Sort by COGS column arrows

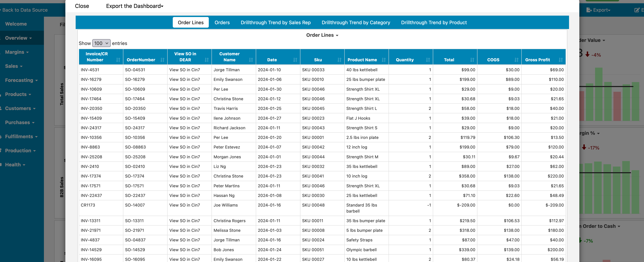coord(516,60)
